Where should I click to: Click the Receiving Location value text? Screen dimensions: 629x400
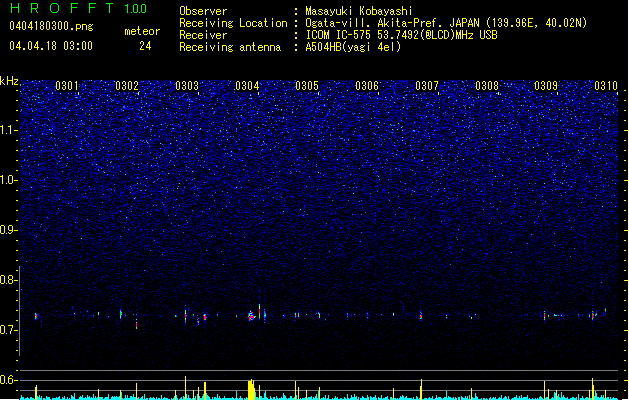click(446, 23)
